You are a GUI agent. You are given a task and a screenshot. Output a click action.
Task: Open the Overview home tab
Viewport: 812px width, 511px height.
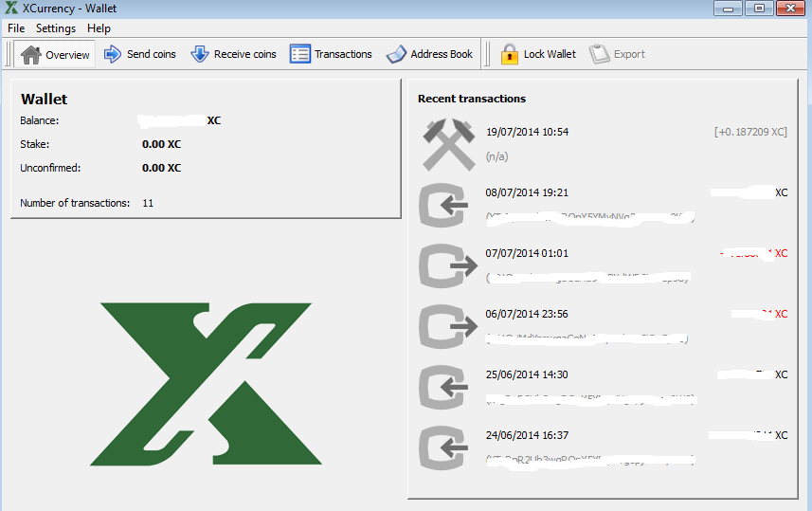coord(55,54)
